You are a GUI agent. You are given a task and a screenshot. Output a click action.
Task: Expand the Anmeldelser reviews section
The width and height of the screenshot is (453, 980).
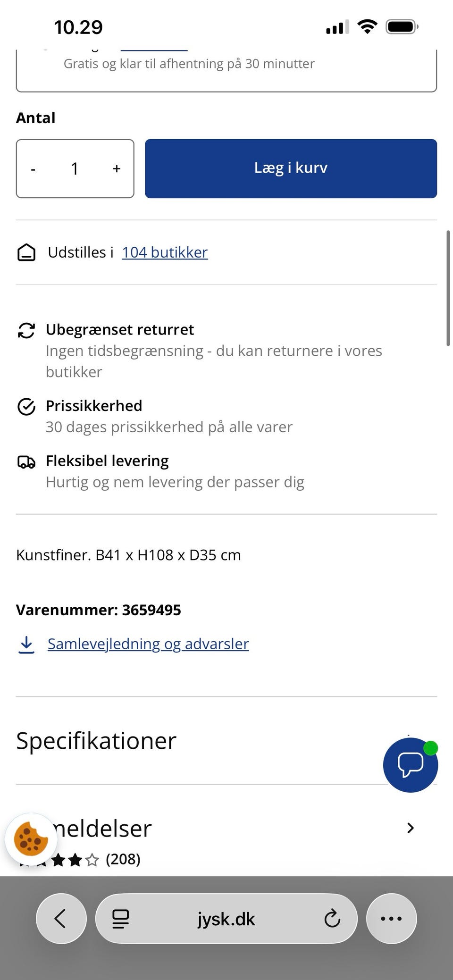(410, 828)
